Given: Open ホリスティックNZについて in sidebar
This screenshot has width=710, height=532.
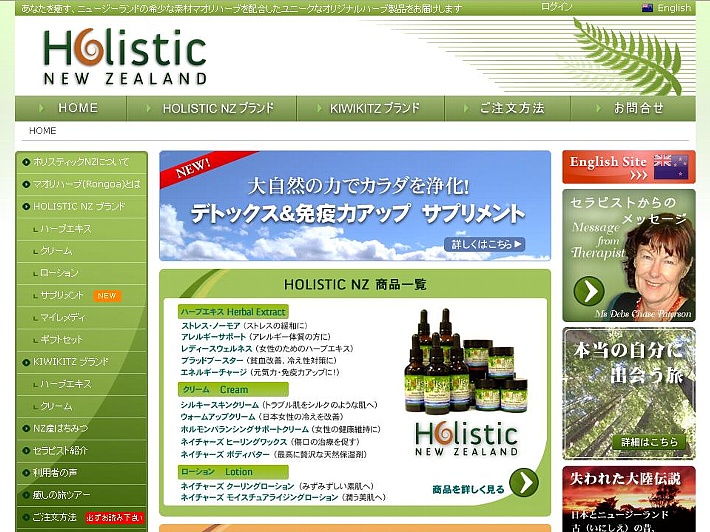Looking at the screenshot, I should pyautogui.click(x=82, y=162).
